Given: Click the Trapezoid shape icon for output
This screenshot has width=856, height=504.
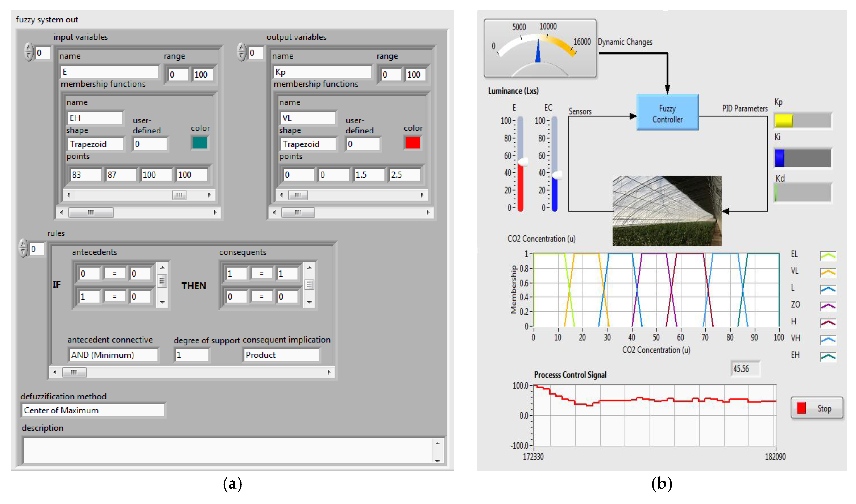Looking at the screenshot, I should (x=317, y=146).
